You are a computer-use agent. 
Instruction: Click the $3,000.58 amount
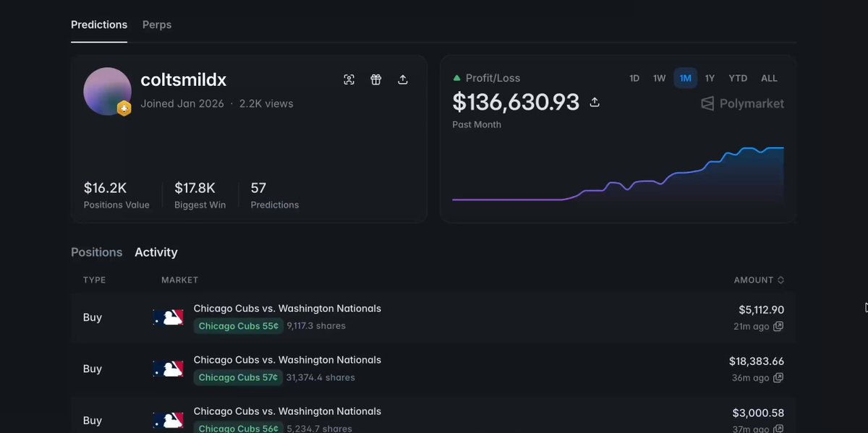pyautogui.click(x=758, y=413)
